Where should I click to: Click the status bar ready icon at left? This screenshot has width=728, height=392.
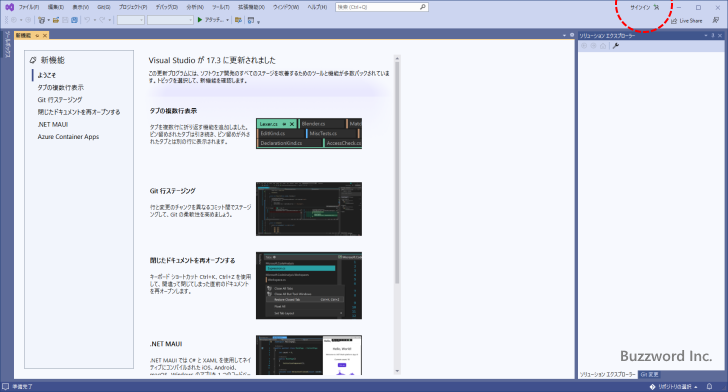[6, 386]
